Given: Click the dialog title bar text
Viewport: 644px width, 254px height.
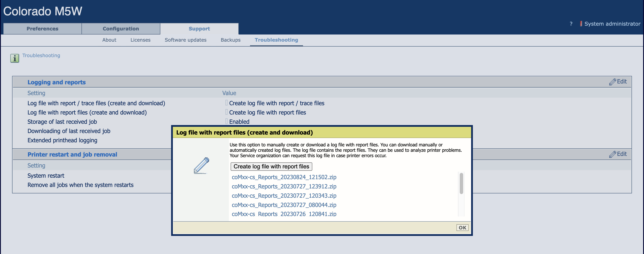Looking at the screenshot, I should pos(244,133).
